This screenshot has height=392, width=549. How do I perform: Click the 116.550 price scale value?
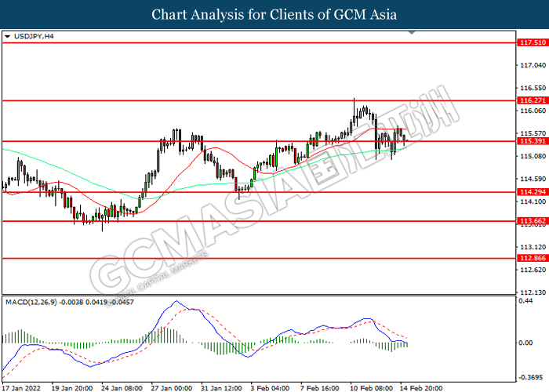click(x=533, y=88)
